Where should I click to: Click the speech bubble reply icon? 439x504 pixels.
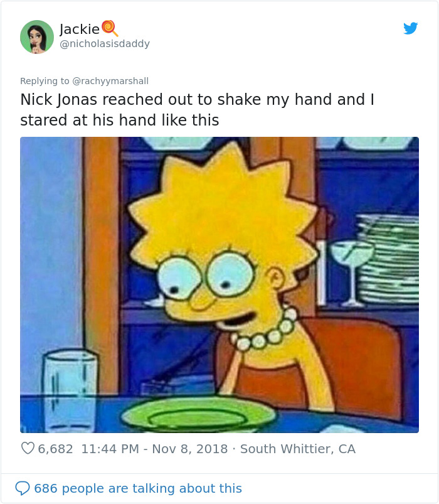pos(23,488)
